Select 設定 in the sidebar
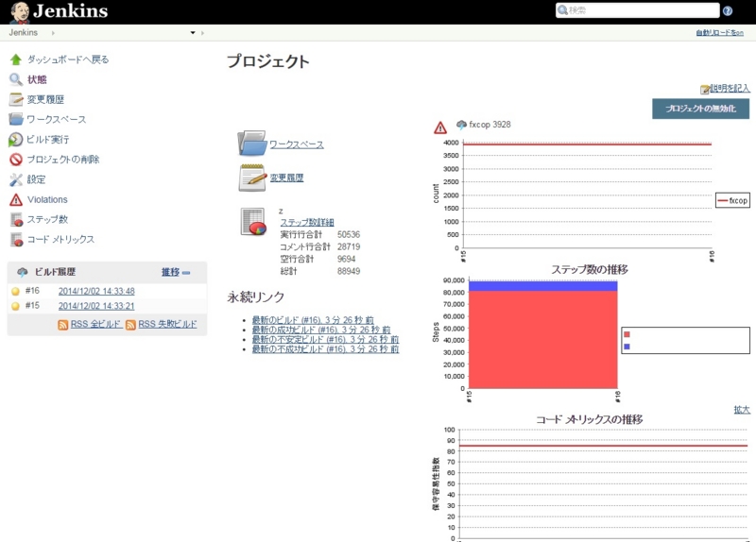This screenshot has height=542, width=756. coord(36,179)
